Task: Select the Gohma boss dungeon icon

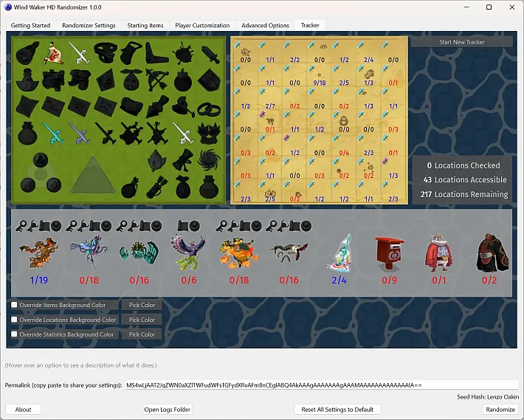Action: coord(39,253)
